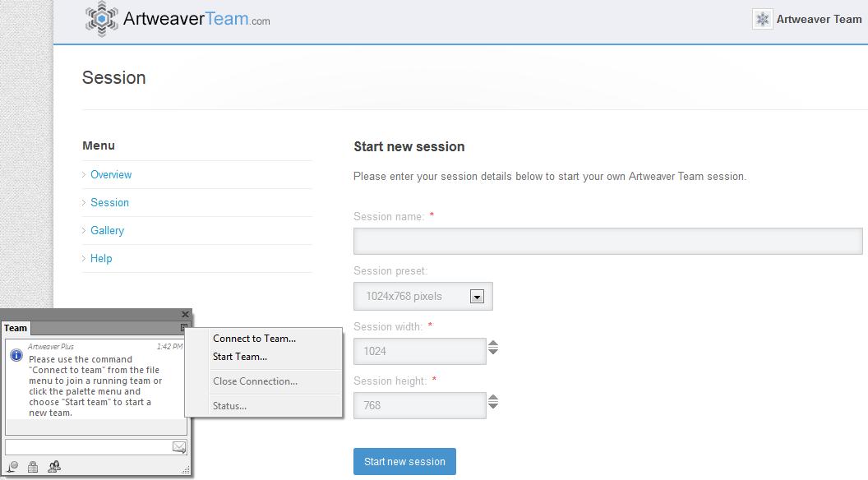This screenshot has width=868, height=480.
Task: Click the lock icon in Team panel
Action: pyautogui.click(x=33, y=467)
